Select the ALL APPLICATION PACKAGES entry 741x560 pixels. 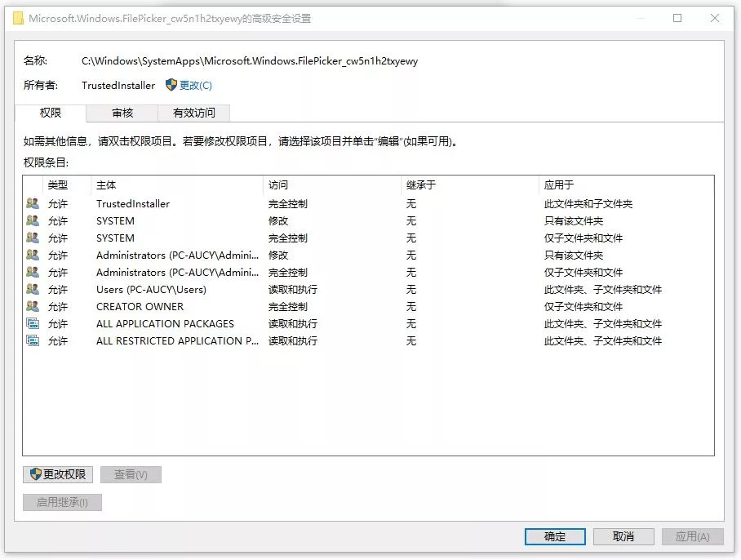pos(368,324)
